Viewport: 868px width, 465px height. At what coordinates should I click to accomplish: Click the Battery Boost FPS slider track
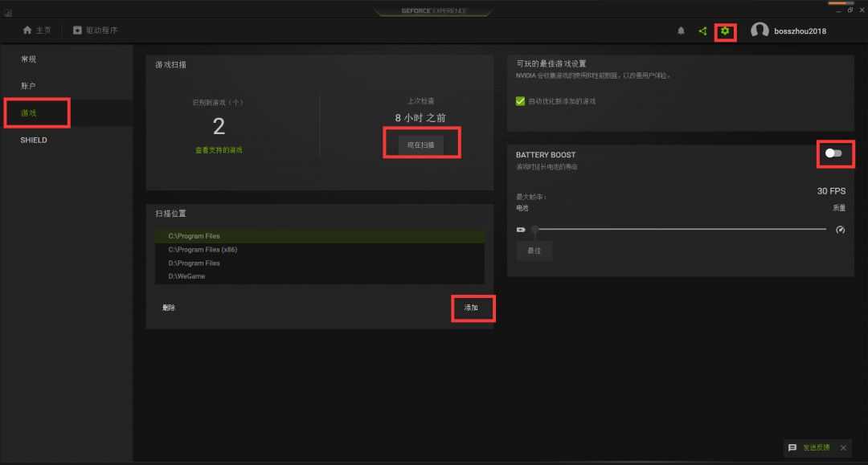point(681,229)
